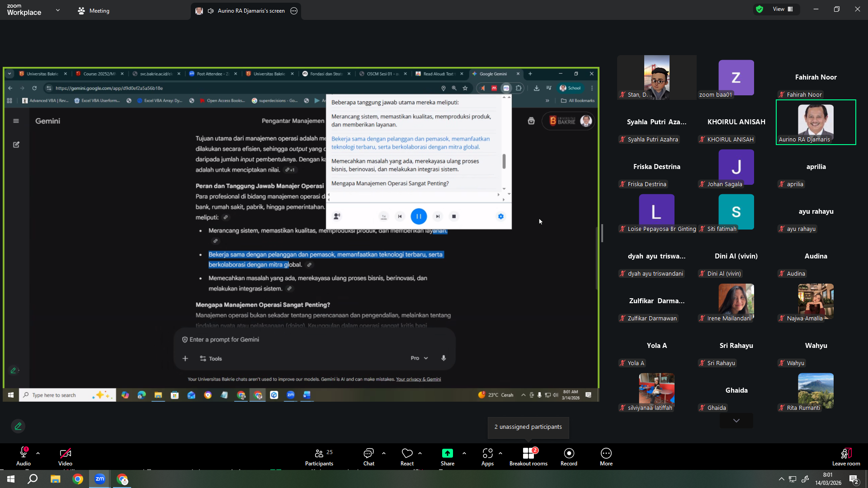The width and height of the screenshot is (868, 488).
Task: Open the annotate pencil tool
Action: click(18, 426)
